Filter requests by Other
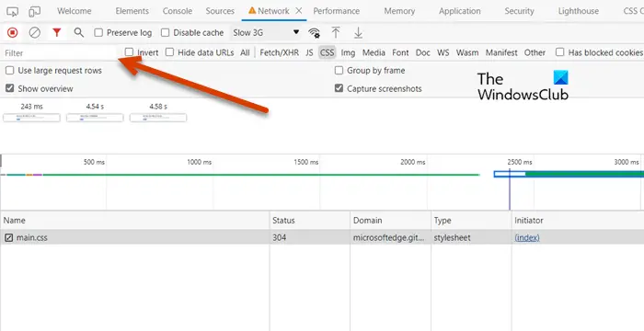Screen dimensions: 644x331 coord(535,52)
